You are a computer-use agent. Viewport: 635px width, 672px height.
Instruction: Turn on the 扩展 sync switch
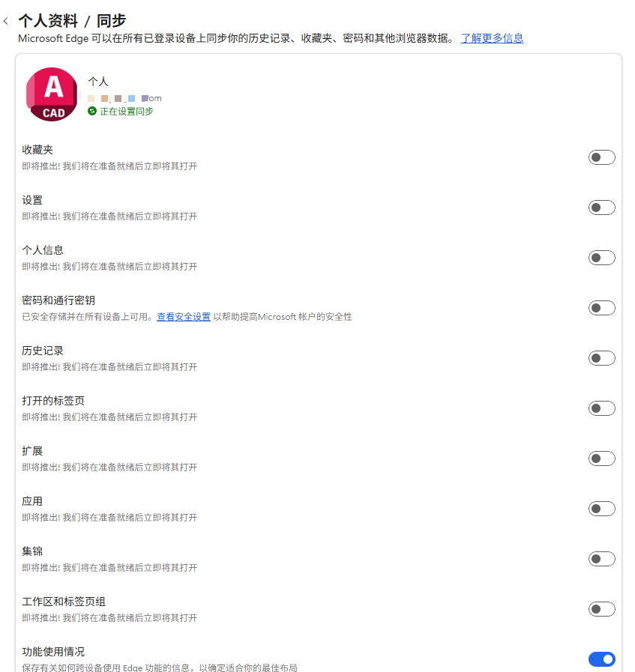pos(601,458)
